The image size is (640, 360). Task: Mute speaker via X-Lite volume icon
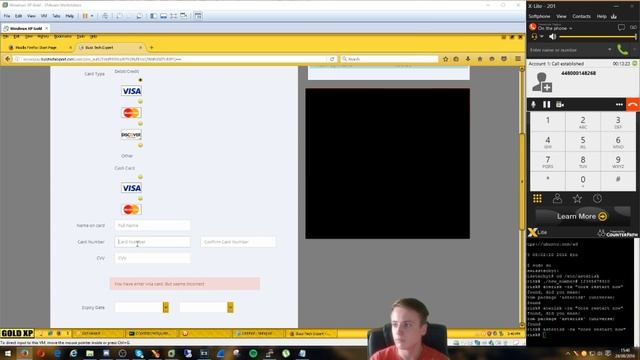(553, 37)
